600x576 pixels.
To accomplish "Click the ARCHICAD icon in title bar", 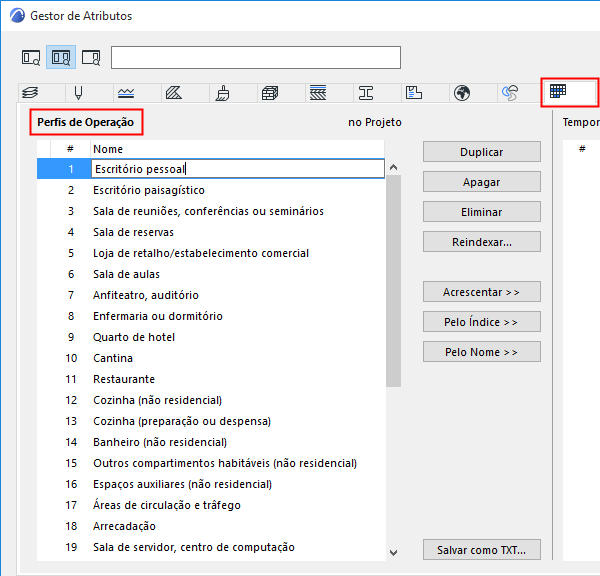I will (x=17, y=16).
